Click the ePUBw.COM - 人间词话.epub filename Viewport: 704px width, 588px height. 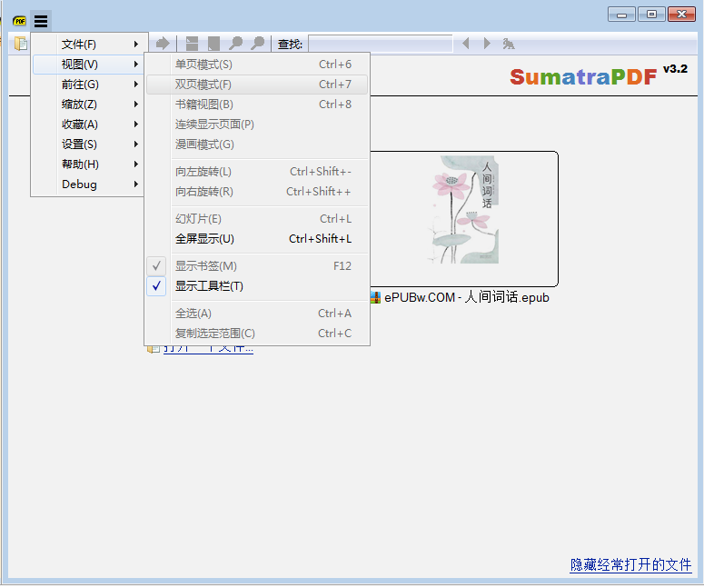click(467, 297)
